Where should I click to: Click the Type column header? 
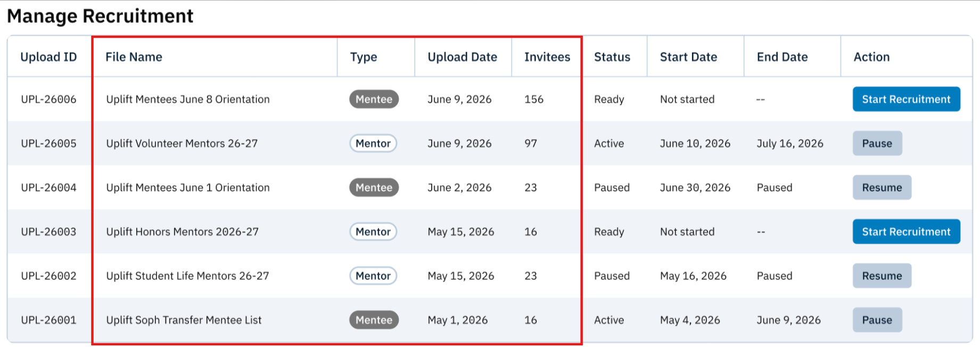[x=364, y=57]
